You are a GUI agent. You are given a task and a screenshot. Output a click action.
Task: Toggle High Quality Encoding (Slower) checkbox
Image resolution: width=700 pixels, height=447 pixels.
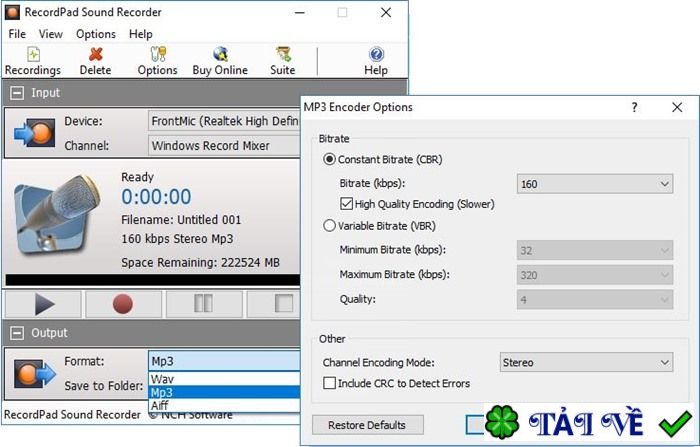click(346, 204)
